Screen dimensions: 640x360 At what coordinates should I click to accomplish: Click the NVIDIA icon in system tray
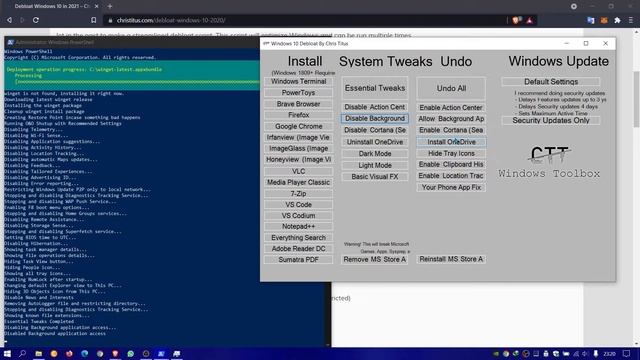tap(496, 354)
